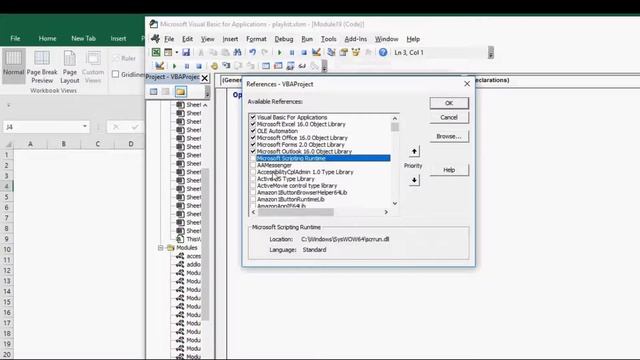Screen dimensions: 640x360
Task: Click Run Sub in the Debug toolbar
Action: (174, 66)
